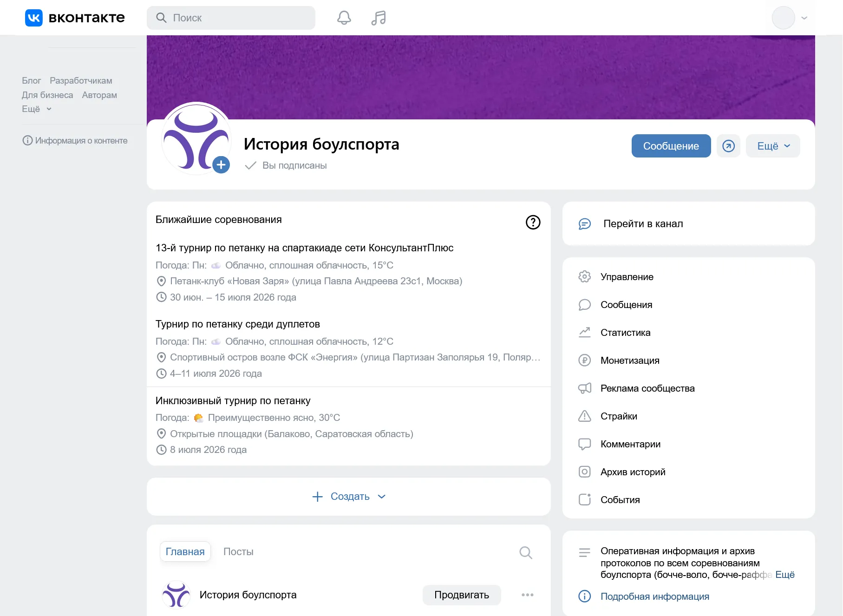
Task: Expand the Ещё footer links menu in left sidebar
Action: (37, 109)
